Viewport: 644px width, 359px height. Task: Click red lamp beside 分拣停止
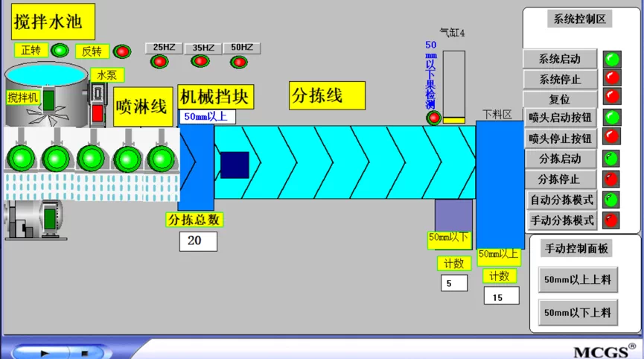[x=611, y=179]
